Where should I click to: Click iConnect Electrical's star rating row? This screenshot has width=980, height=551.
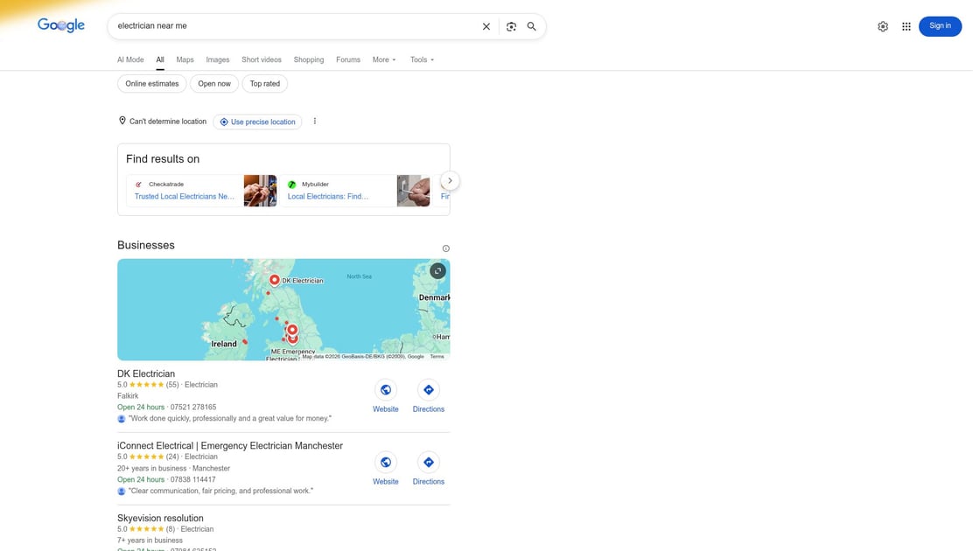pos(148,457)
